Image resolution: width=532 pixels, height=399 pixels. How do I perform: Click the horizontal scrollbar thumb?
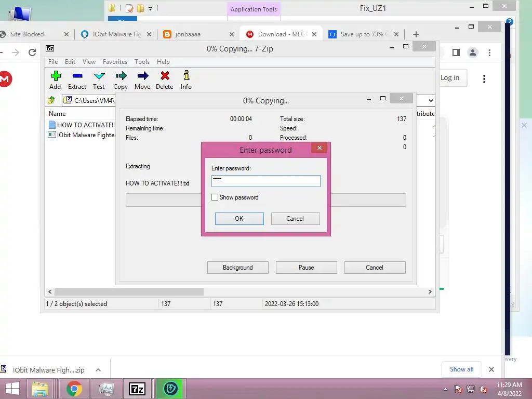(129, 291)
